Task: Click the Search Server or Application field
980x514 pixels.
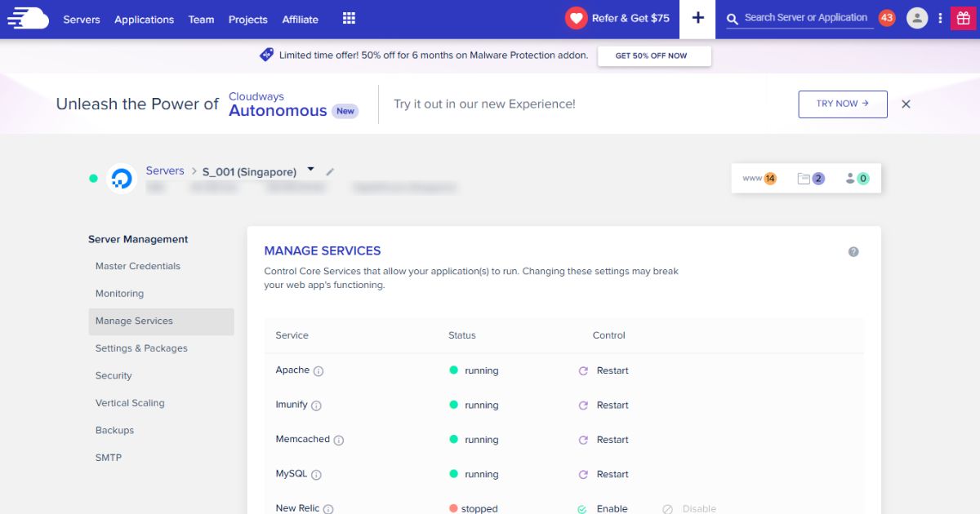Action: tap(805, 18)
